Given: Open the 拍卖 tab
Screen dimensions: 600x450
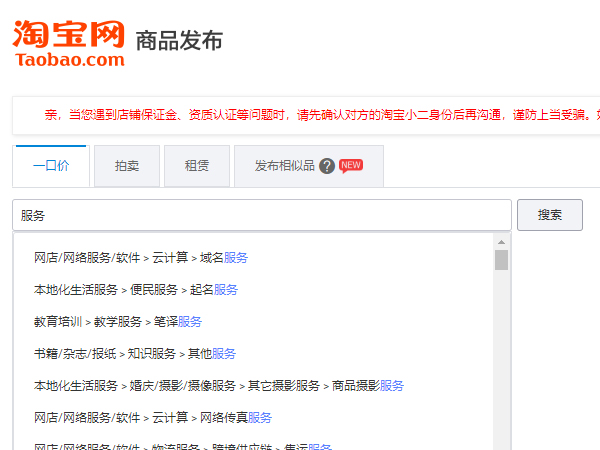Looking at the screenshot, I should (127, 166).
